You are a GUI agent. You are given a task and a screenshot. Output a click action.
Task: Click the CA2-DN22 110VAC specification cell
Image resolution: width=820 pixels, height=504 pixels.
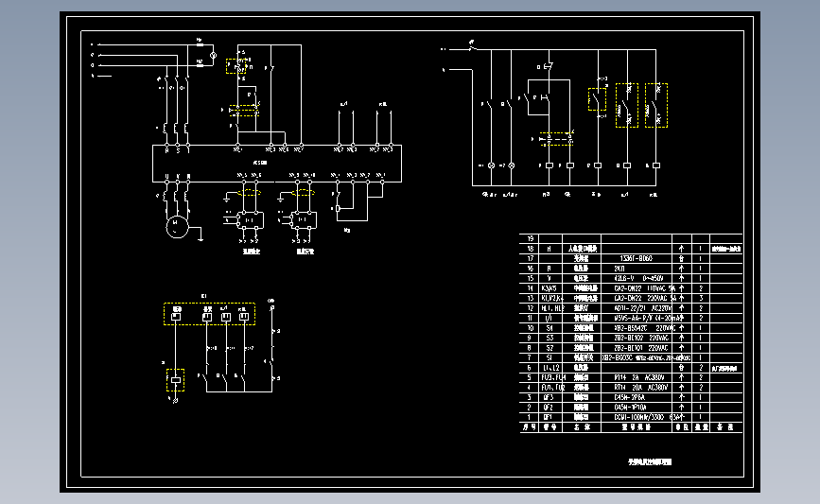636,288
